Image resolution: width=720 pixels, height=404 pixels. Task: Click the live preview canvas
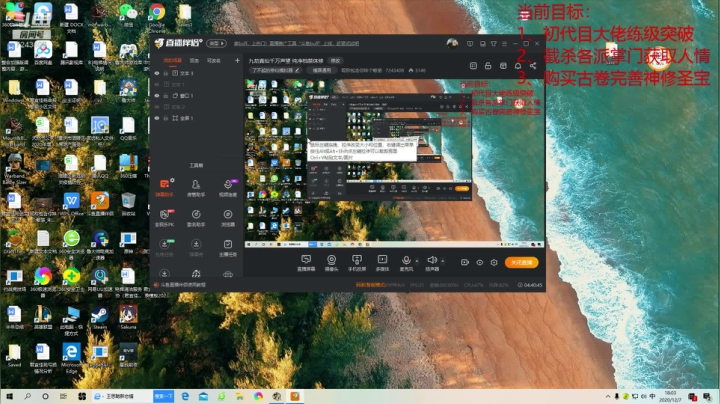click(x=394, y=163)
